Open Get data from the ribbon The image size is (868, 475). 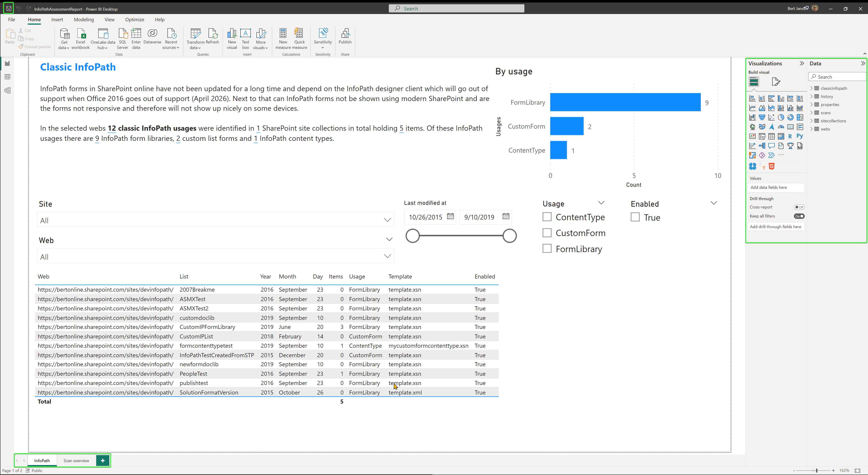pos(64,38)
